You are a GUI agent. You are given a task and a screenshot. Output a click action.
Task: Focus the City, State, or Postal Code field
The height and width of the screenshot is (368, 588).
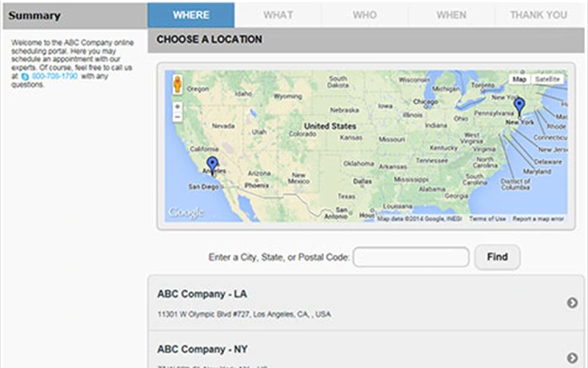411,257
